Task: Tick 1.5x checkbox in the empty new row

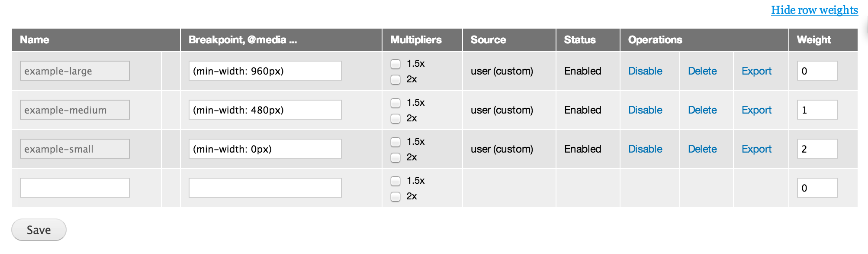Action: pyautogui.click(x=395, y=181)
